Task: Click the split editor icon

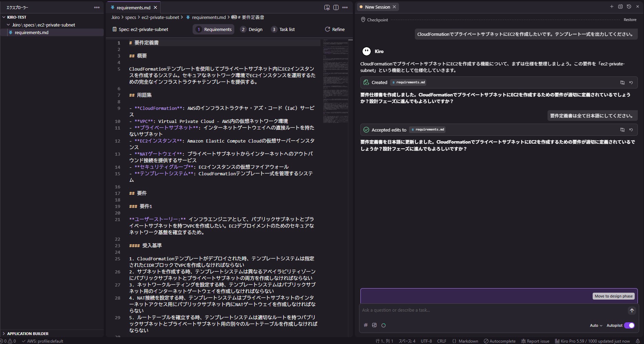Action: click(x=336, y=7)
